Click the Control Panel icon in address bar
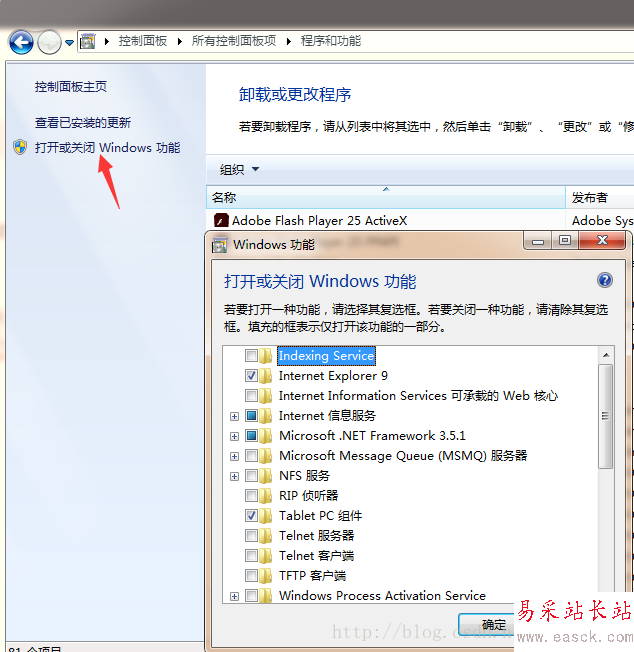The height and width of the screenshot is (652, 634). tap(88, 41)
